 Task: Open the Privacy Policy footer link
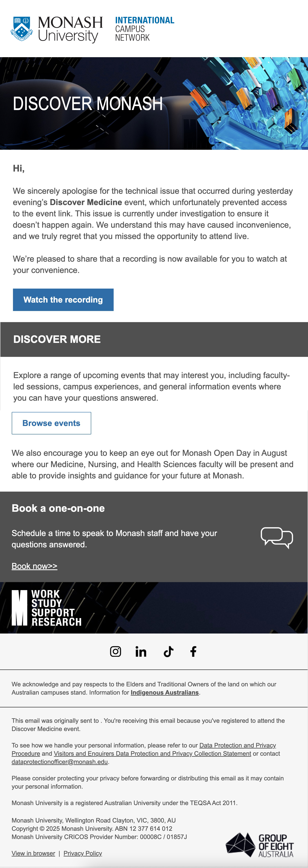tap(83, 853)
